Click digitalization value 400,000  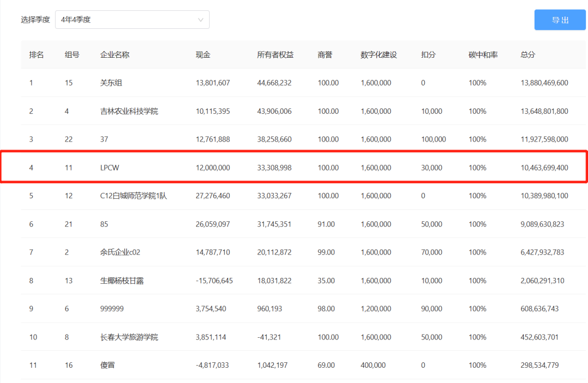373,366
